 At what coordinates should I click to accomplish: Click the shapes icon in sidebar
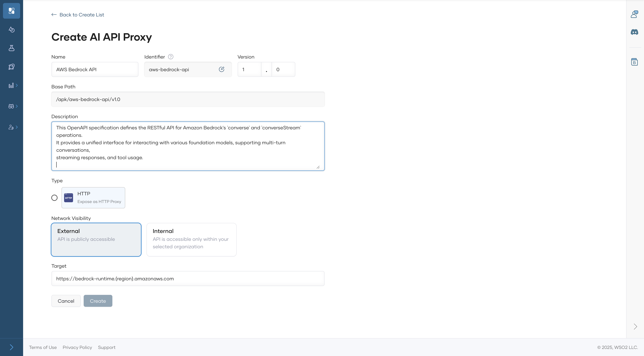click(12, 29)
